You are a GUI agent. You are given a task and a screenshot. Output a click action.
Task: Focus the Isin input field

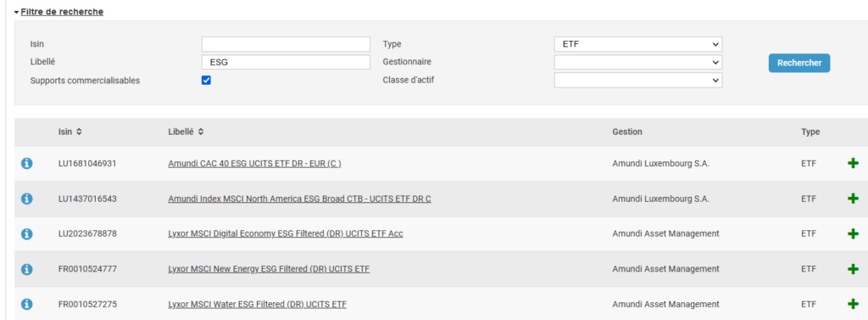point(286,44)
